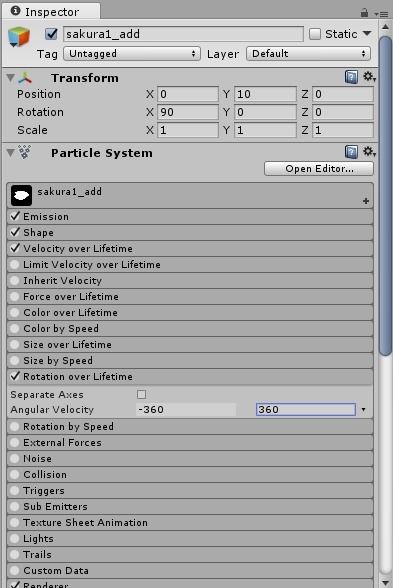Click the Transform axes icon
This screenshot has height=588, width=393.
[25, 78]
